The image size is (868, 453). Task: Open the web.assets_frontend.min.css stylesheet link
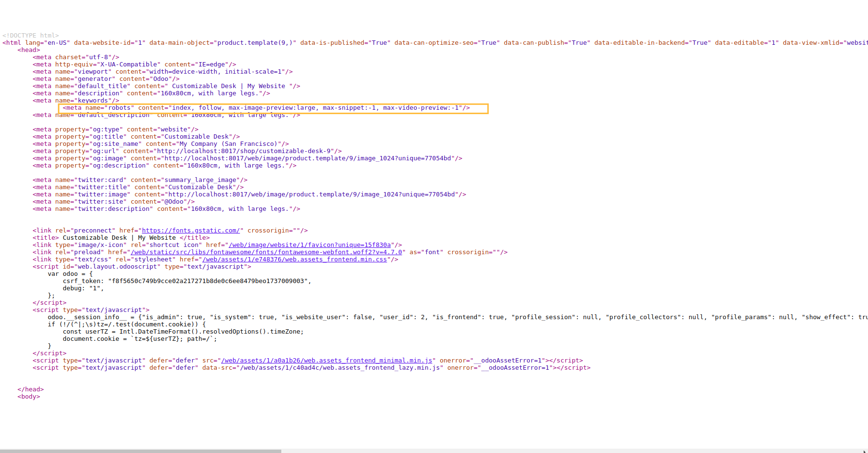click(x=295, y=259)
